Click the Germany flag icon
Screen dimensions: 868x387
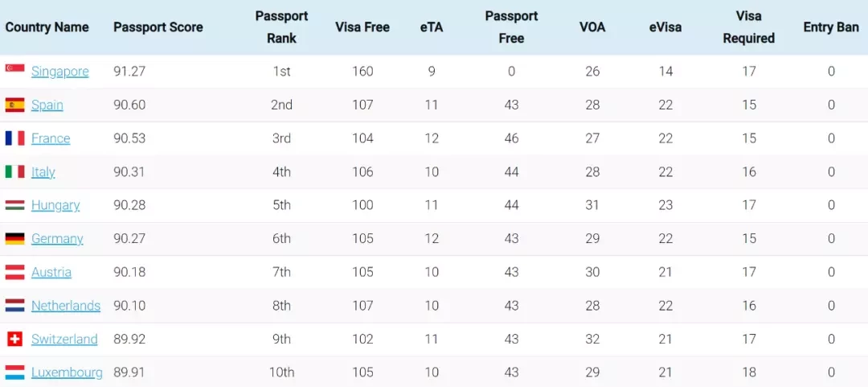click(15, 238)
